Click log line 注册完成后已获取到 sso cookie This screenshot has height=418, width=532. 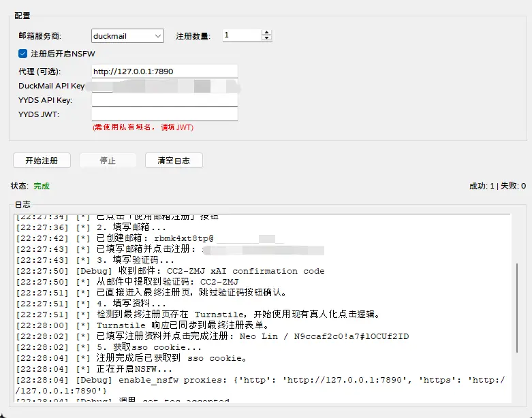(x=131, y=358)
